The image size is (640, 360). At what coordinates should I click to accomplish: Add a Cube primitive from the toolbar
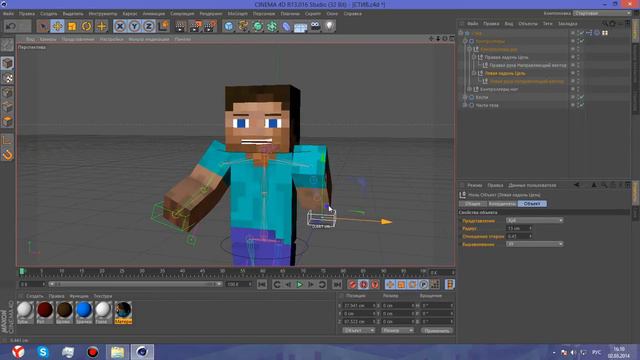point(229,27)
